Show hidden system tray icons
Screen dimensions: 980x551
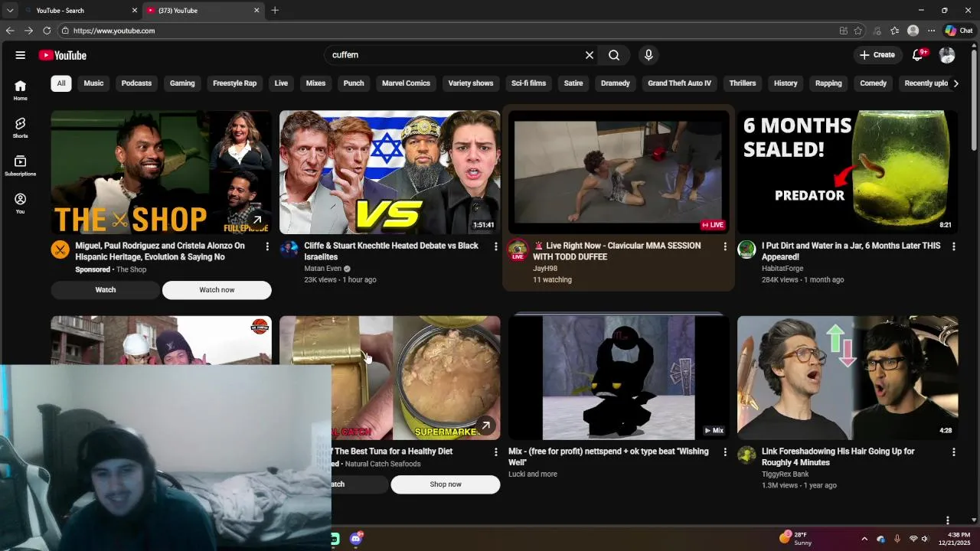[864, 539]
